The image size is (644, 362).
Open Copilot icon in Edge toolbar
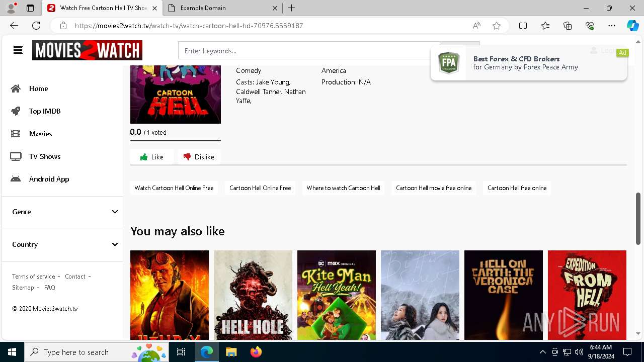click(632, 26)
